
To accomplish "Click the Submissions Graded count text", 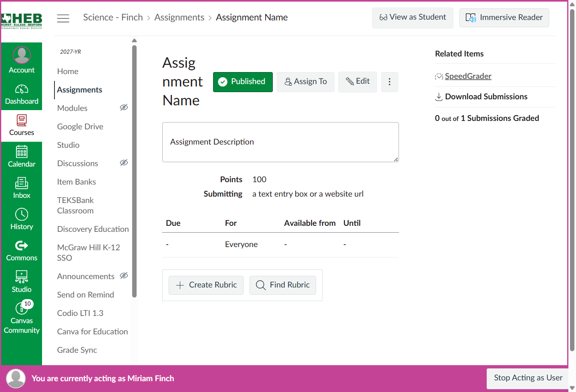I will click(x=487, y=118).
